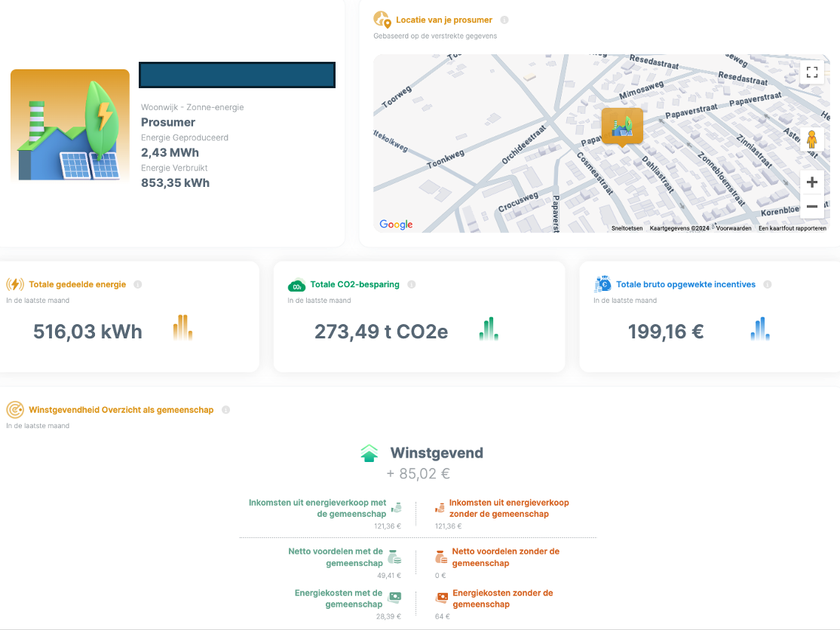Select the Prosumer title text

pyautogui.click(x=168, y=122)
